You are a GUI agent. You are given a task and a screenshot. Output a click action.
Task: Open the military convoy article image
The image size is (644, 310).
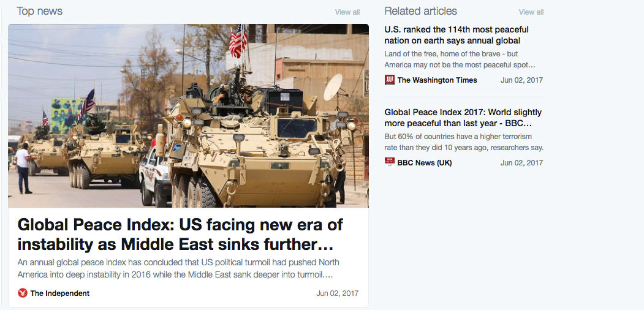pyautogui.click(x=188, y=115)
